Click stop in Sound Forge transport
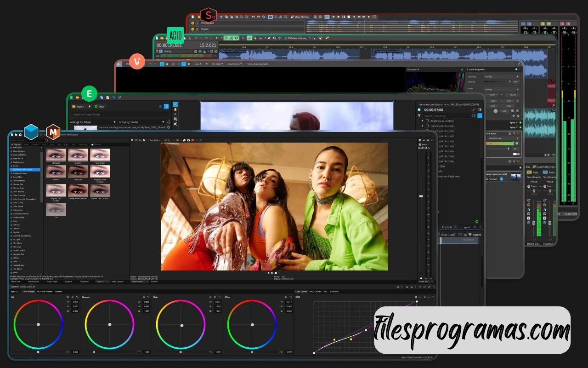Viewport: 588px width, 368px height. tap(349, 17)
